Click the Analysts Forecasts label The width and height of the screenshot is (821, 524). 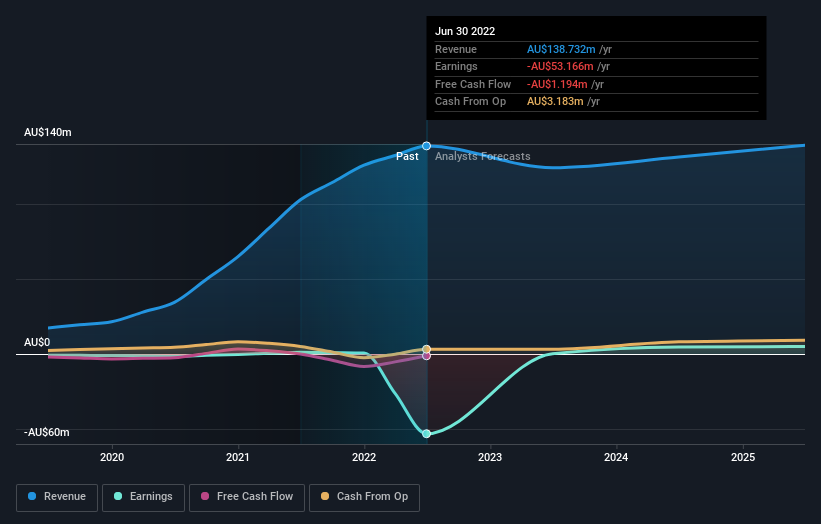pyautogui.click(x=483, y=157)
